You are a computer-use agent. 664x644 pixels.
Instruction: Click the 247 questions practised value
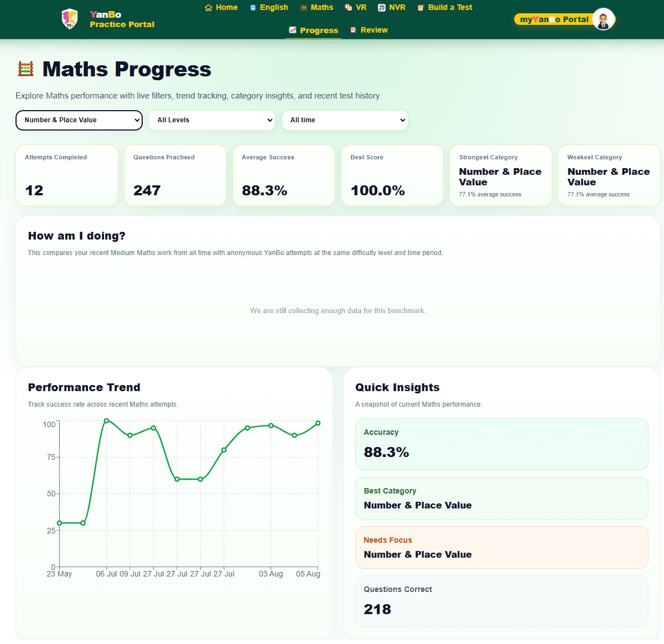pos(147,190)
